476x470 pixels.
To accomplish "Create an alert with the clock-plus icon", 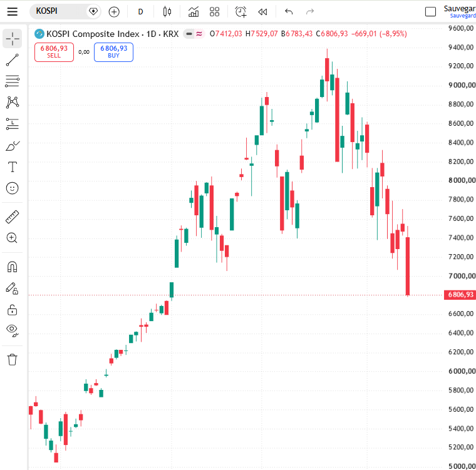I will tap(241, 12).
